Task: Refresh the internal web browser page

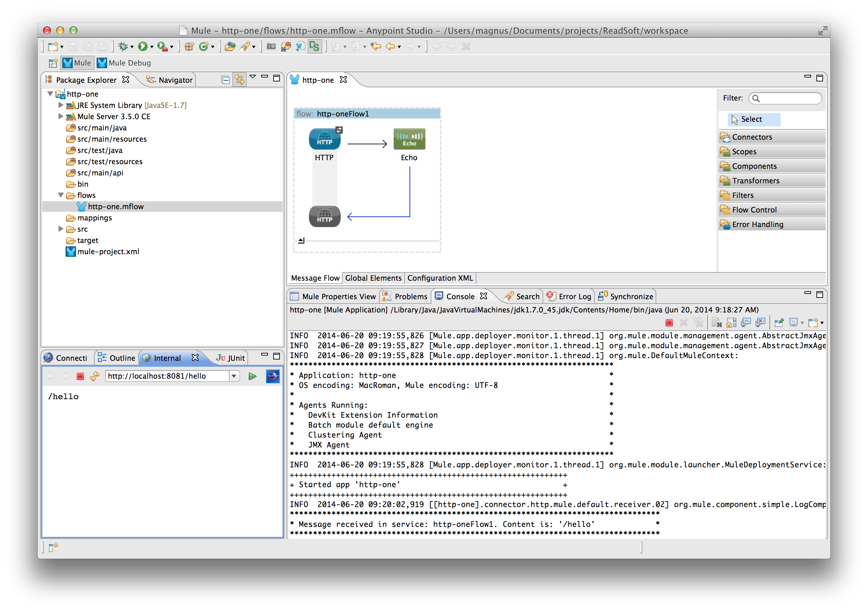Action: (95, 376)
